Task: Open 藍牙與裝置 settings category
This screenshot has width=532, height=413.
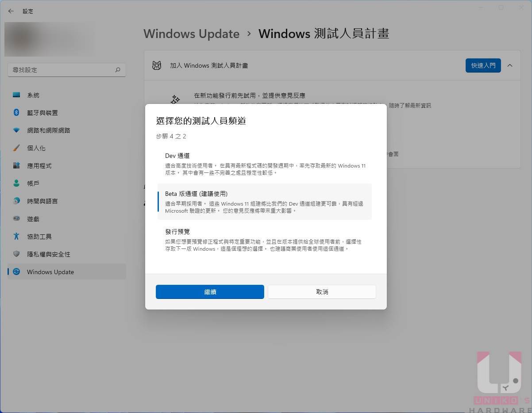Action: 67,113
